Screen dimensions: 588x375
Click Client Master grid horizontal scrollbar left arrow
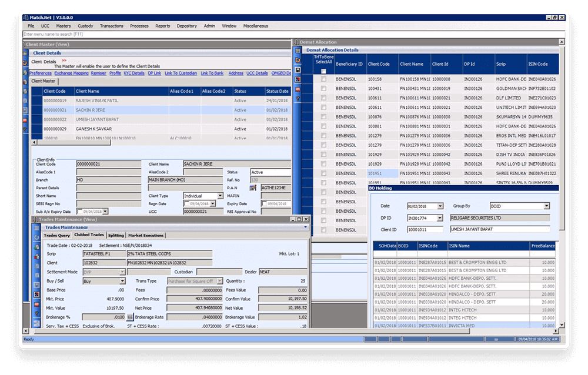pyautogui.click(x=34, y=142)
